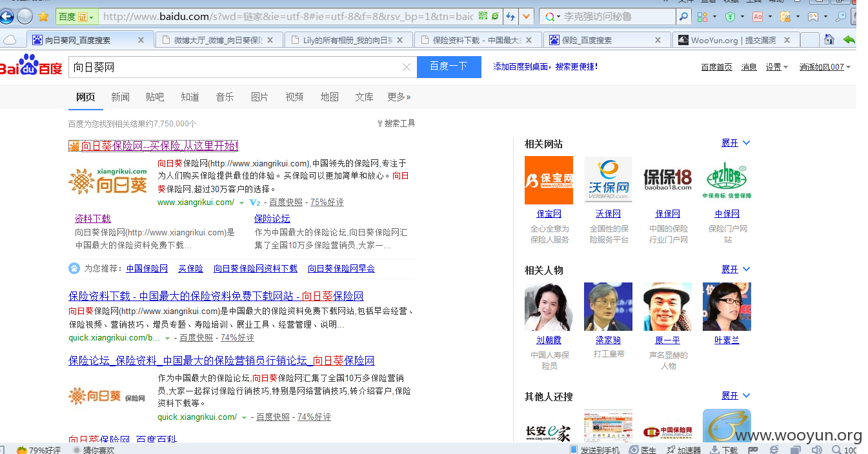Viewport: 868px width, 454px height.
Task: Select the 视频 search category
Action: (294, 97)
